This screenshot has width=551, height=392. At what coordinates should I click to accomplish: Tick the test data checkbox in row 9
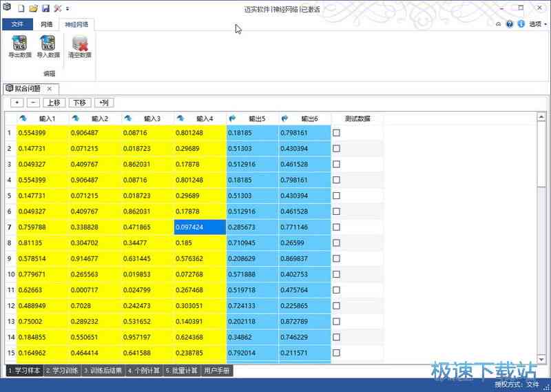point(336,259)
